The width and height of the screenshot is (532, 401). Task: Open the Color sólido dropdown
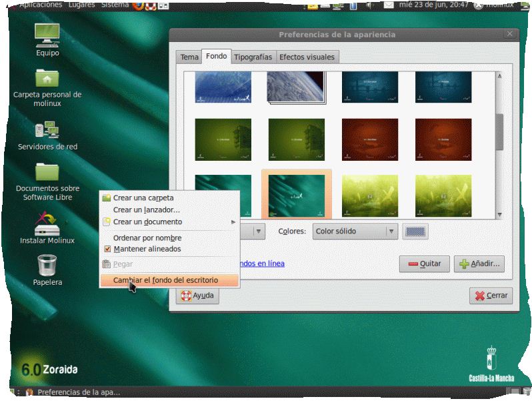tap(355, 232)
